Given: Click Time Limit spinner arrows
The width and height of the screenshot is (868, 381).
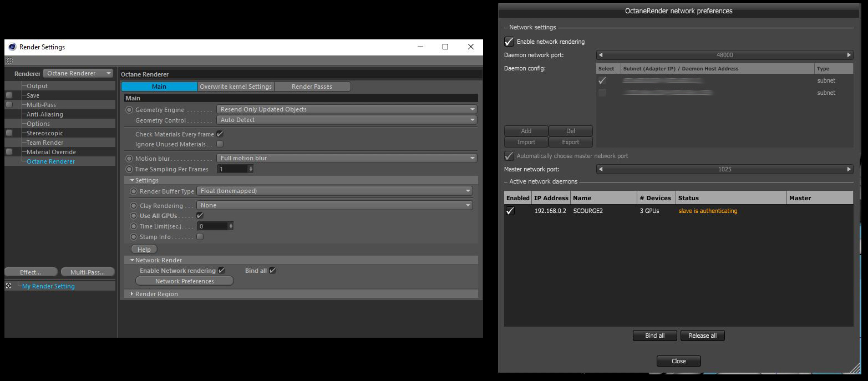Looking at the screenshot, I should tap(231, 226).
